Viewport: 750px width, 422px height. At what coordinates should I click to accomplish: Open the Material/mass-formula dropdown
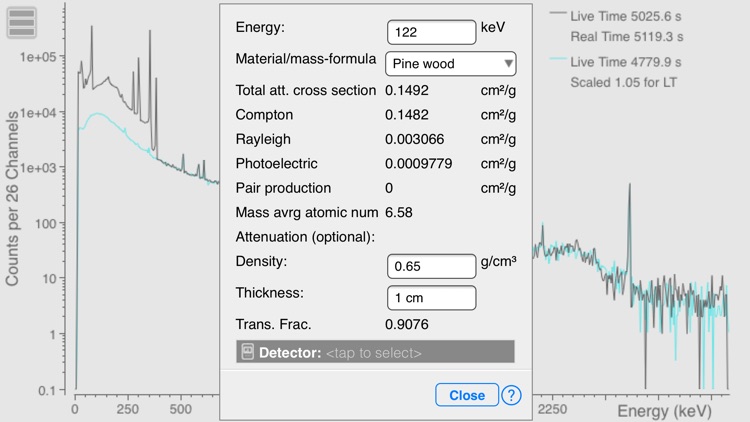(451, 64)
